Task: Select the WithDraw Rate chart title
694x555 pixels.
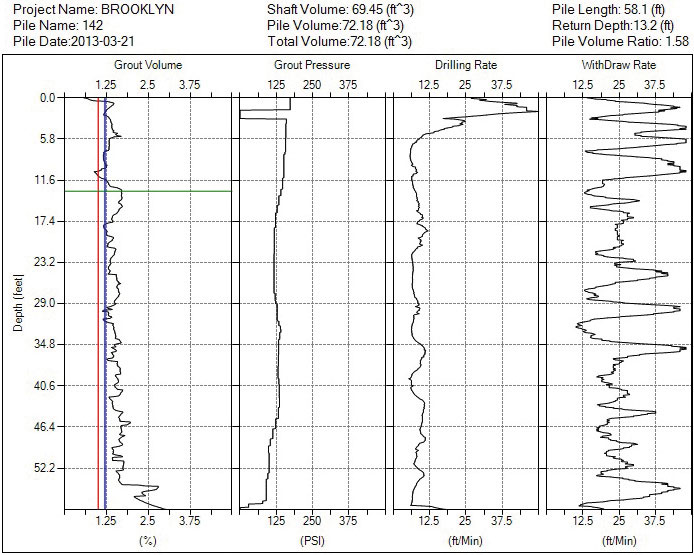Action: click(x=619, y=65)
